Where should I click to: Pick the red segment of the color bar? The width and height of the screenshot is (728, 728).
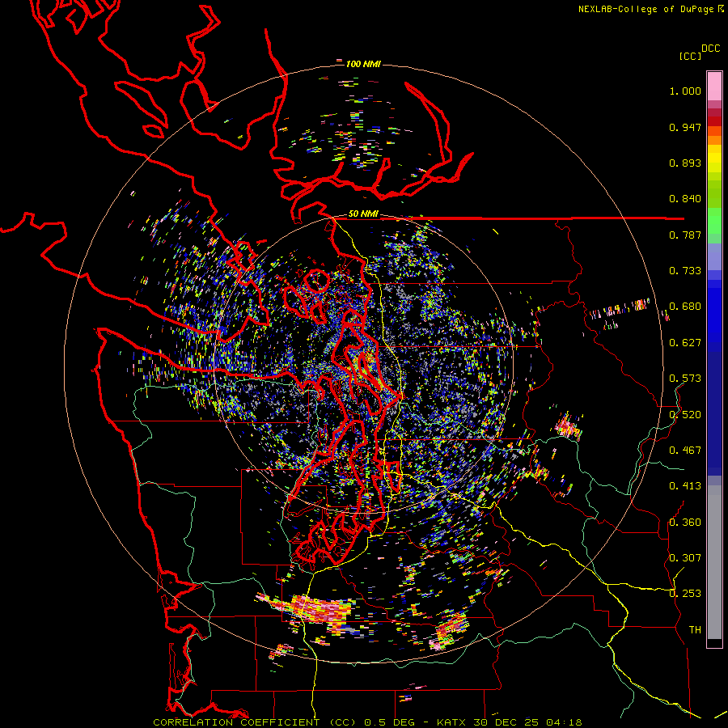coord(714,121)
